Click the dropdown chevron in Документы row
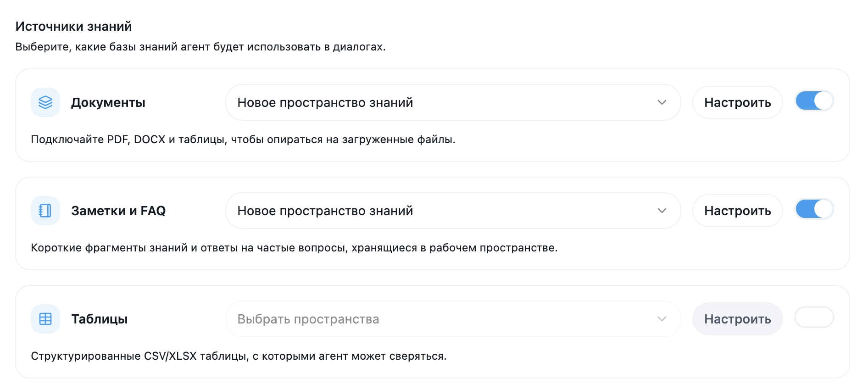 (x=662, y=102)
